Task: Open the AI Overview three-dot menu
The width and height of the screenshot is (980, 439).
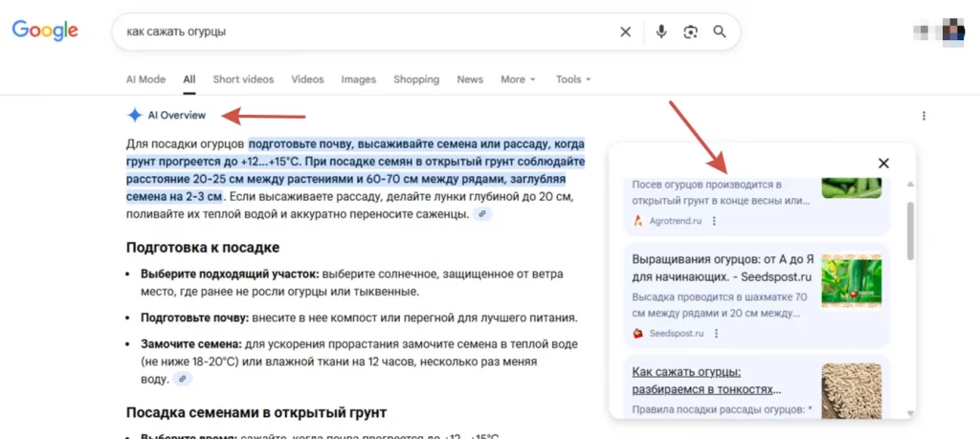Action: point(924,116)
